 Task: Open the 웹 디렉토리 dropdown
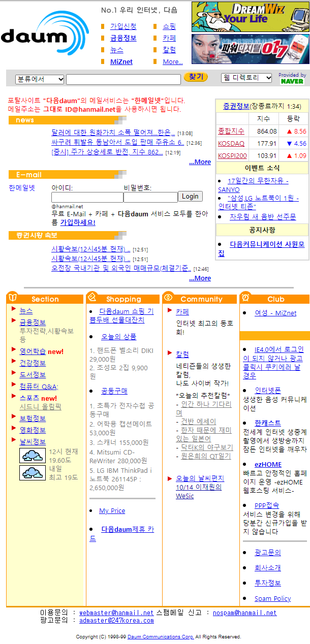247,78
